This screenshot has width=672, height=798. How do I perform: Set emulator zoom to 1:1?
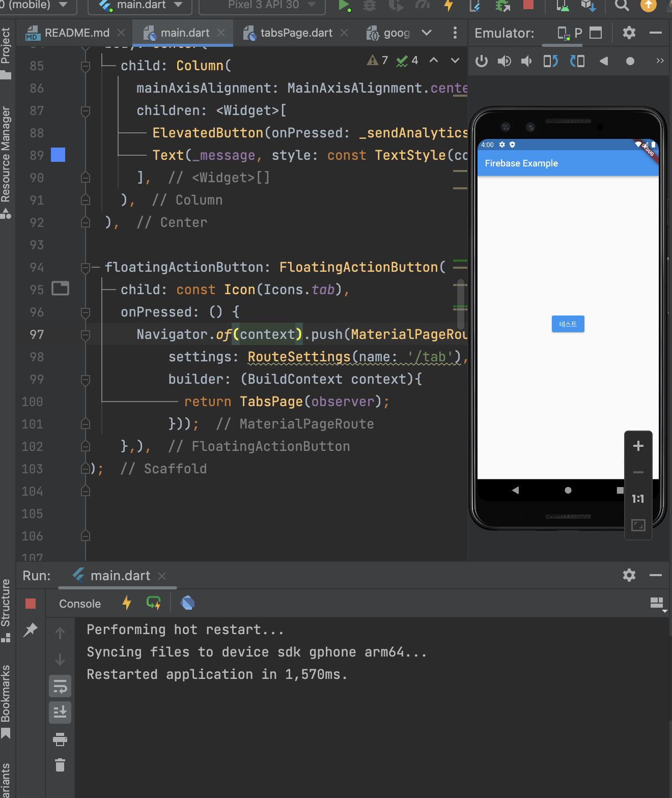[638, 499]
